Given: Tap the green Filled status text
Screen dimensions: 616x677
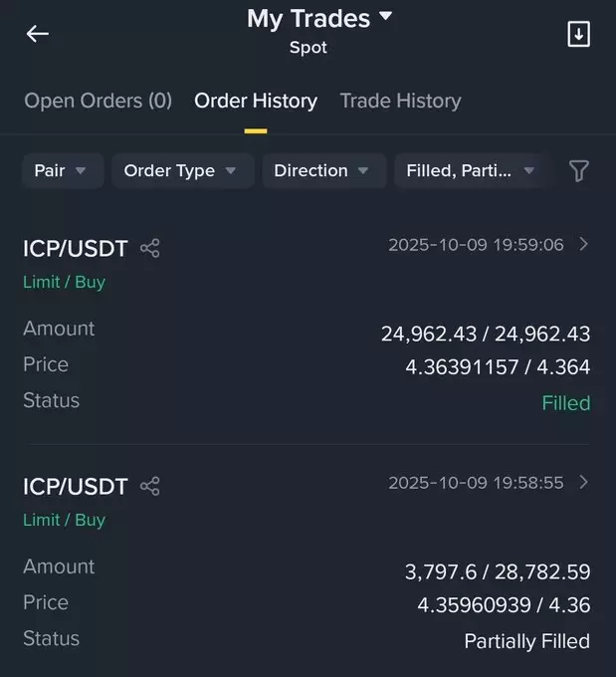Looking at the screenshot, I should click(565, 403).
